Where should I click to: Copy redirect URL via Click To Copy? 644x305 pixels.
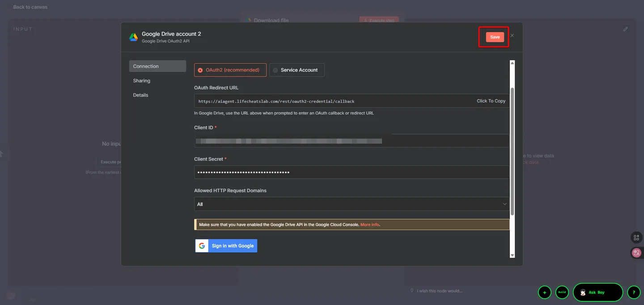coord(491,101)
